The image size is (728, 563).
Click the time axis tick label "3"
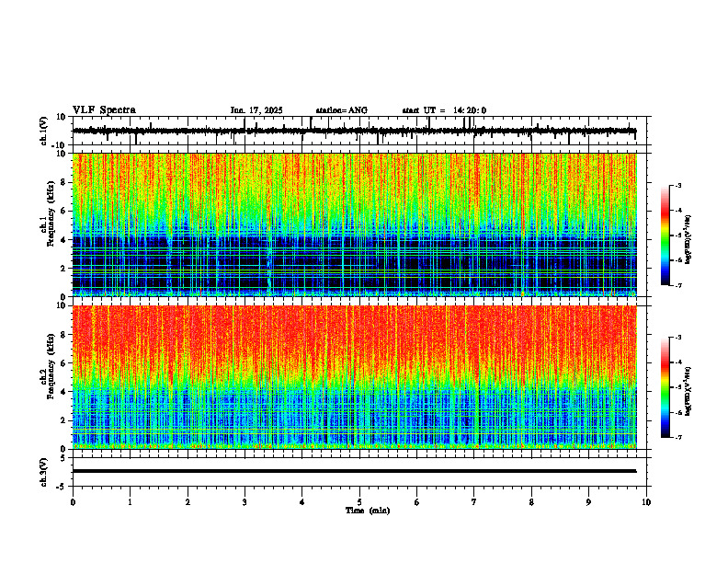click(245, 502)
